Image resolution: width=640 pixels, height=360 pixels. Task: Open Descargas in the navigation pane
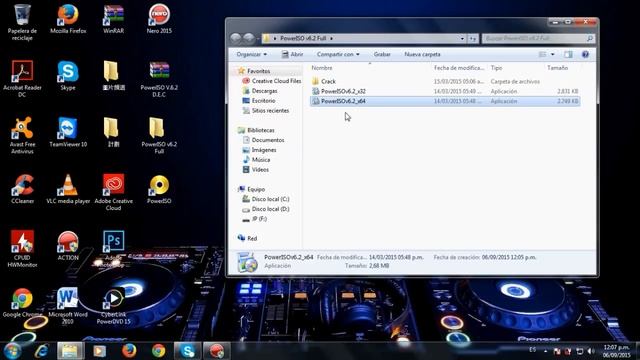coord(260,91)
